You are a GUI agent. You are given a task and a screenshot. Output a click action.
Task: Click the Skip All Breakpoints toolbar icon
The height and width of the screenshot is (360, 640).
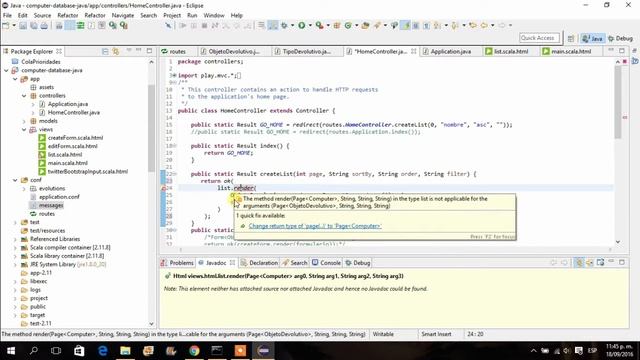168,25
